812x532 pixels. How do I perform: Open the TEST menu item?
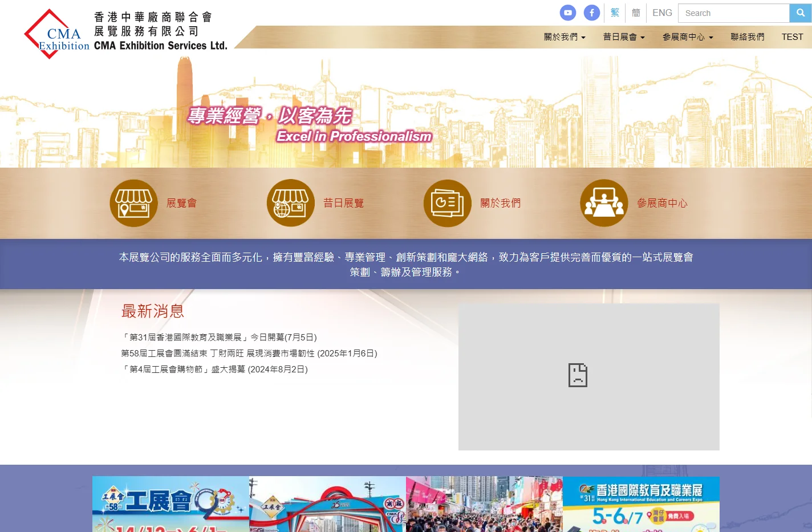pos(792,37)
